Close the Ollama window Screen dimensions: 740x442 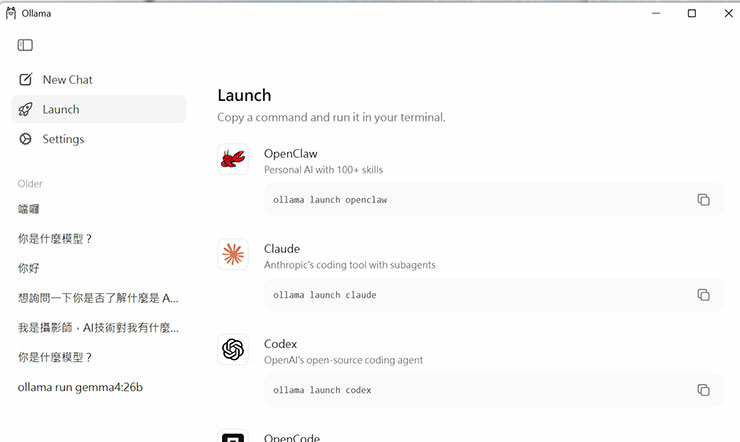(x=728, y=13)
